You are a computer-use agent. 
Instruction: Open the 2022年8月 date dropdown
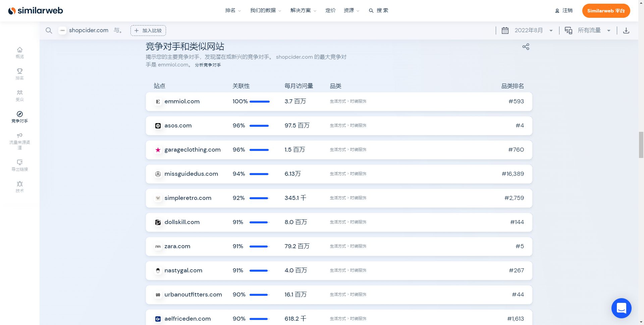(x=534, y=31)
